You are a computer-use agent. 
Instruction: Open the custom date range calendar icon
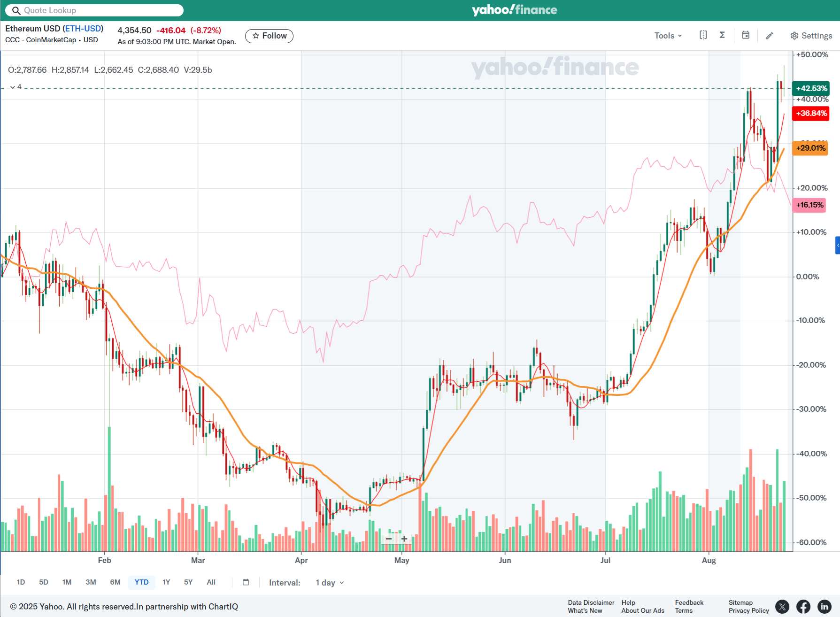[x=246, y=582]
